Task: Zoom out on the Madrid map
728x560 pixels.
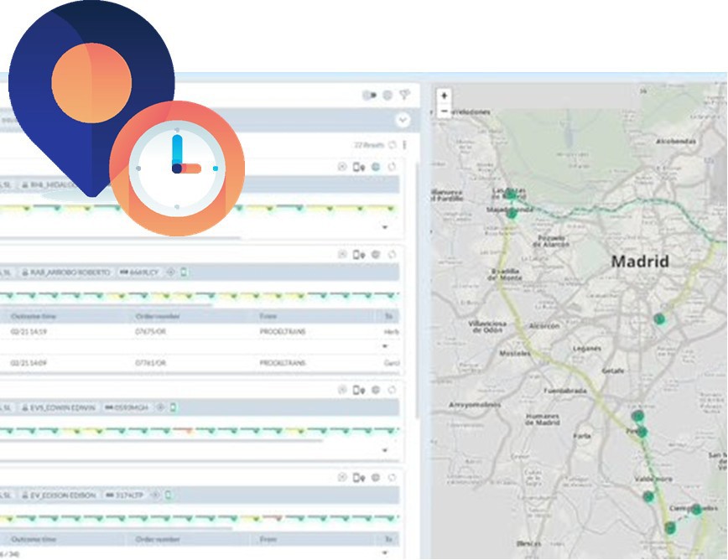Action: tap(444, 111)
